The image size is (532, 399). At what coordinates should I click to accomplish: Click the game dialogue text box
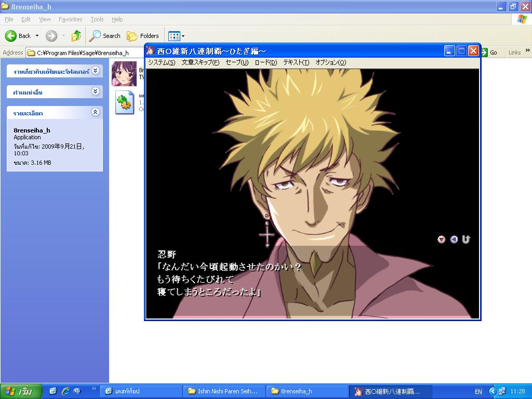[x=312, y=282]
